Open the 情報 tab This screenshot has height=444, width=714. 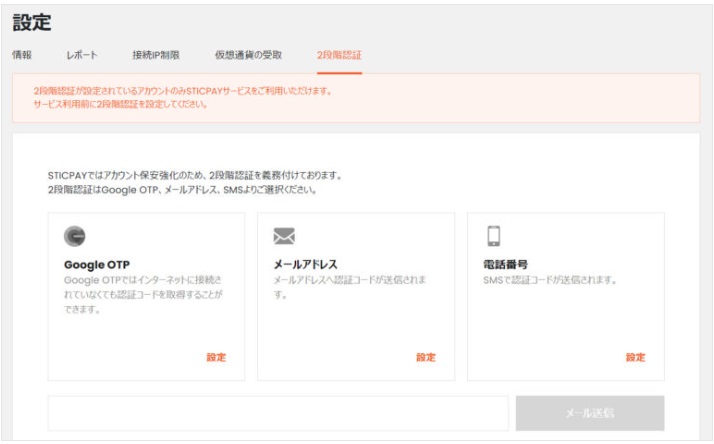22,55
